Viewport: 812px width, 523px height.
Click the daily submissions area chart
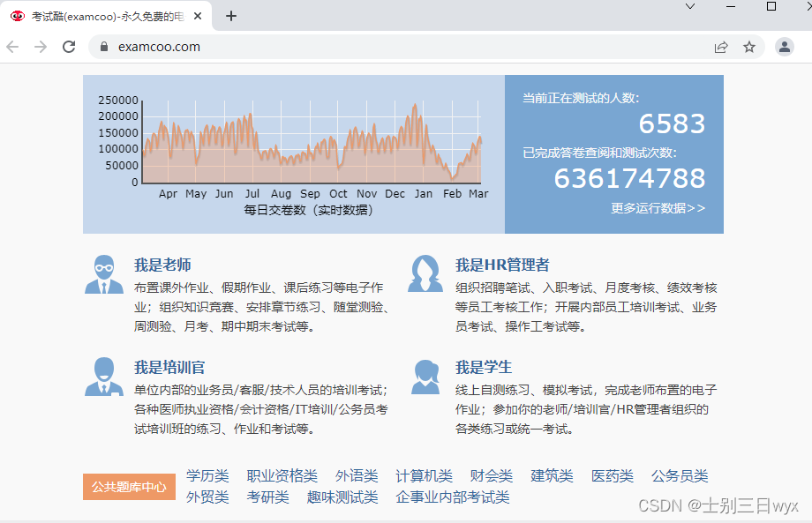pos(312,142)
